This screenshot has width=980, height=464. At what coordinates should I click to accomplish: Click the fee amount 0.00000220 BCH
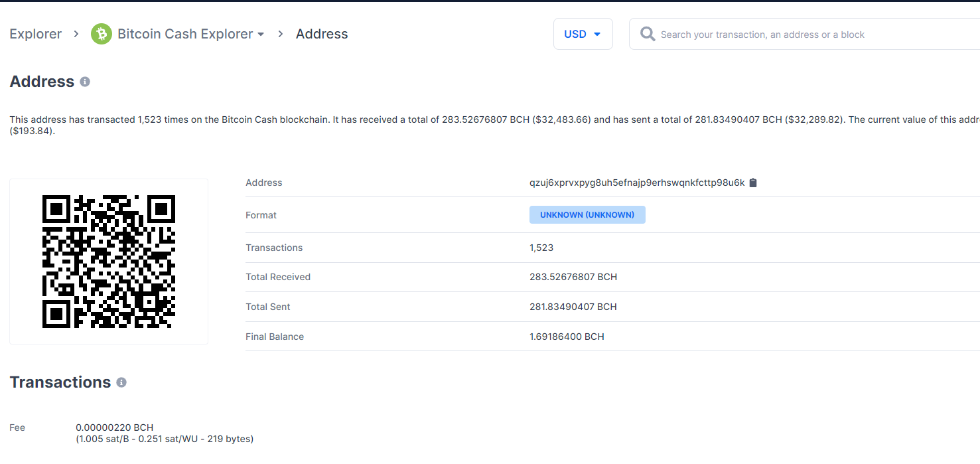coord(115,427)
